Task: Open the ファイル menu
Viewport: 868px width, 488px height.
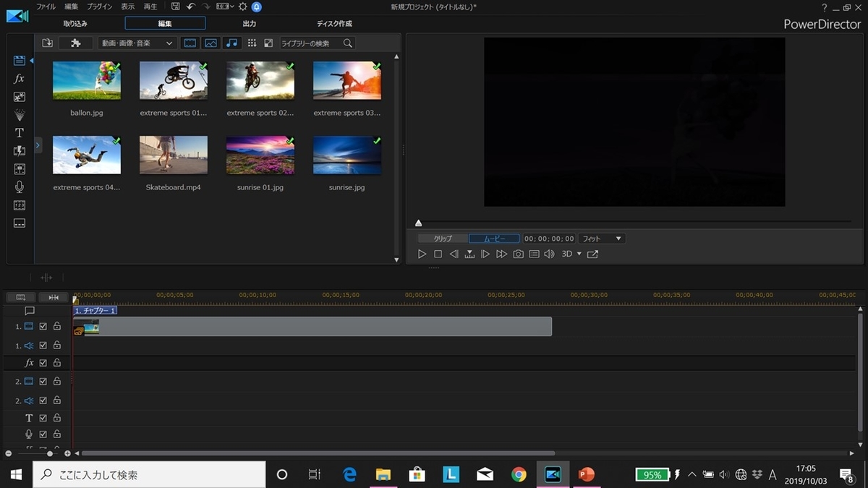Action: point(46,7)
